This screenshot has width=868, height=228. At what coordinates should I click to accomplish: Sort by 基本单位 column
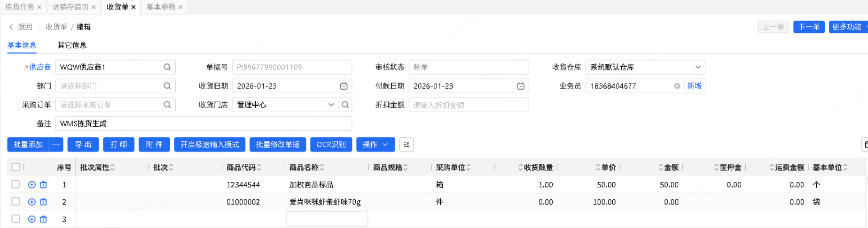(x=845, y=167)
